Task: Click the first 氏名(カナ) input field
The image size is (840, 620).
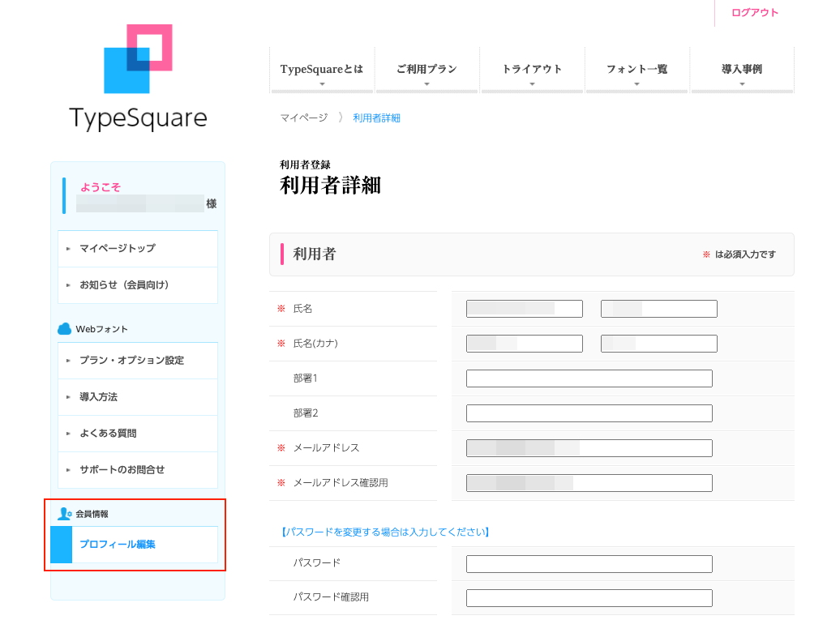Action: pos(525,344)
